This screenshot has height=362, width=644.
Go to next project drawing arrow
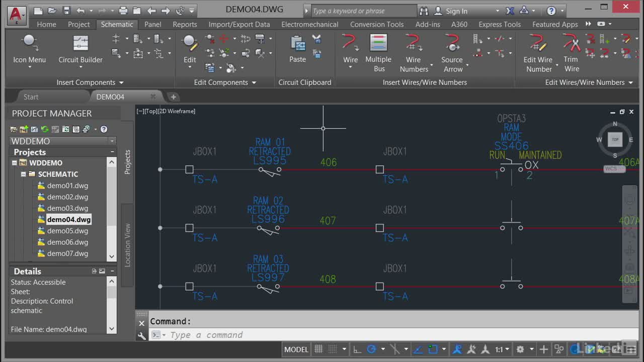point(166,11)
